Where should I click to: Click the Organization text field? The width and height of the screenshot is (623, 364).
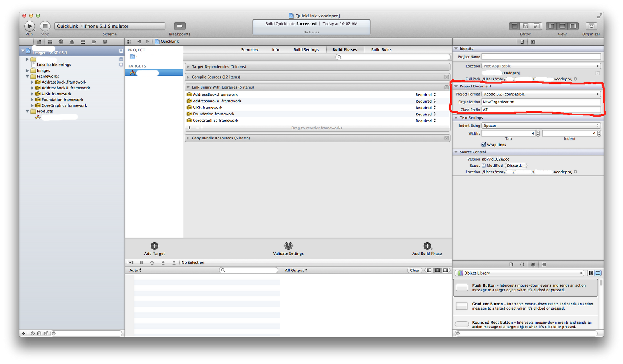pyautogui.click(x=541, y=102)
